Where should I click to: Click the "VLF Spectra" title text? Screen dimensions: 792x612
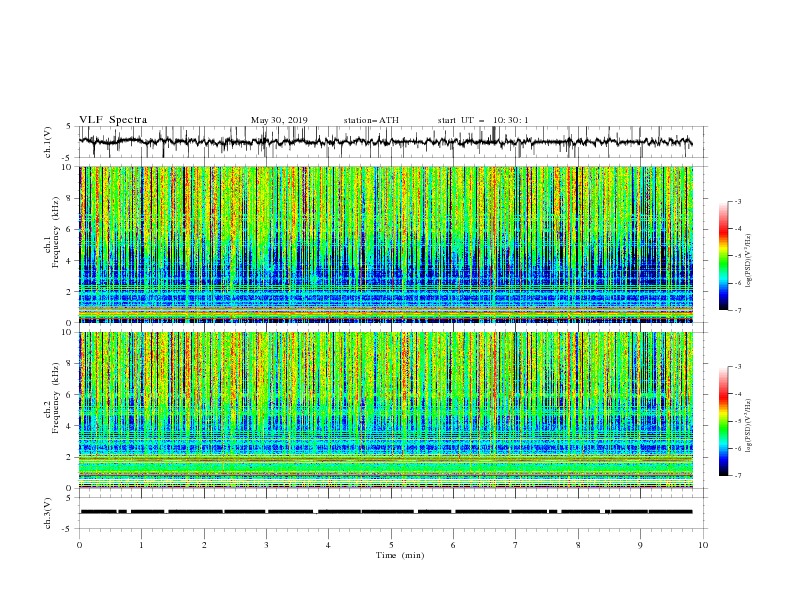113,120
